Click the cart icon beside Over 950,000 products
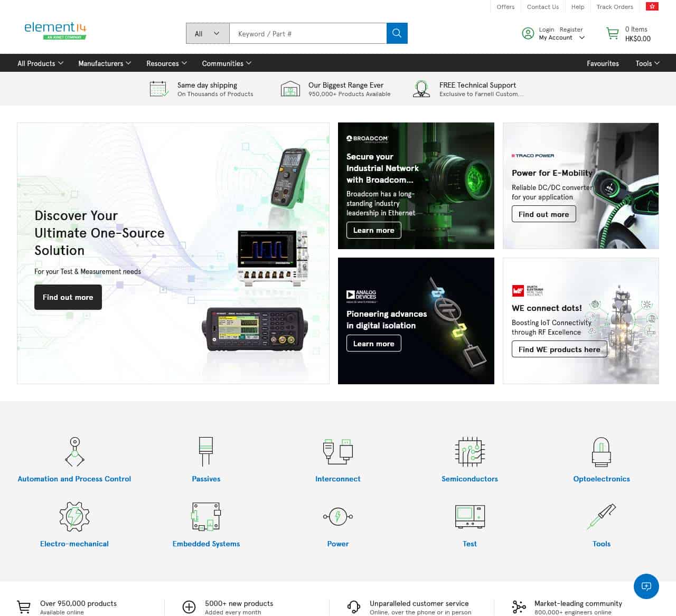Image resolution: width=676 pixels, height=616 pixels. [x=24, y=608]
